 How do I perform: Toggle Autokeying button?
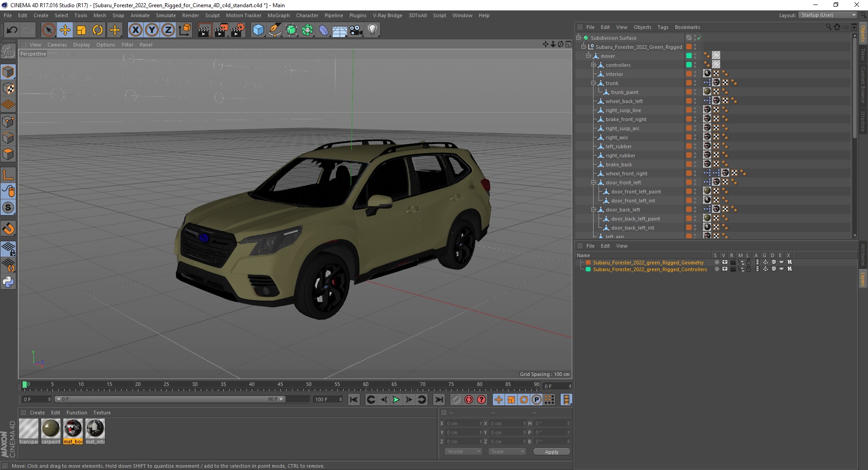(x=469, y=399)
